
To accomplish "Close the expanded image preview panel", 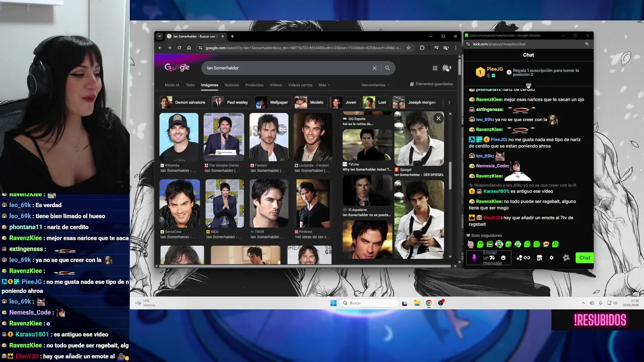I will [x=438, y=118].
